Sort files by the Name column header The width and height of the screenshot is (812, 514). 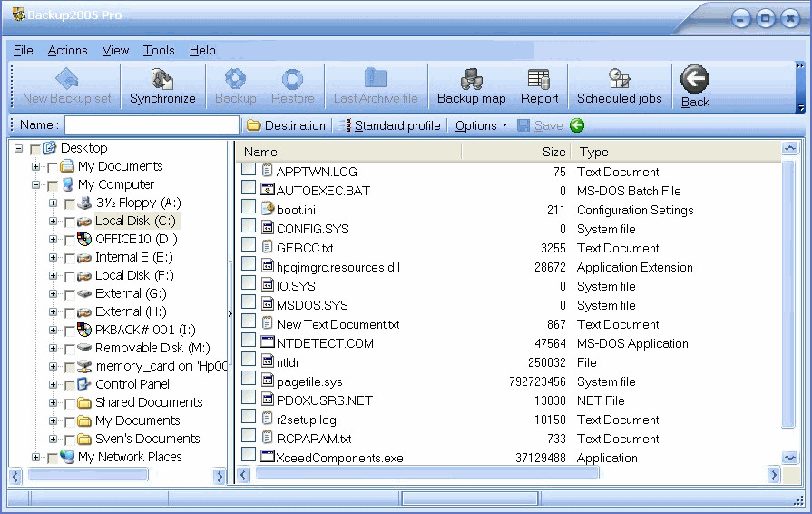coord(348,152)
